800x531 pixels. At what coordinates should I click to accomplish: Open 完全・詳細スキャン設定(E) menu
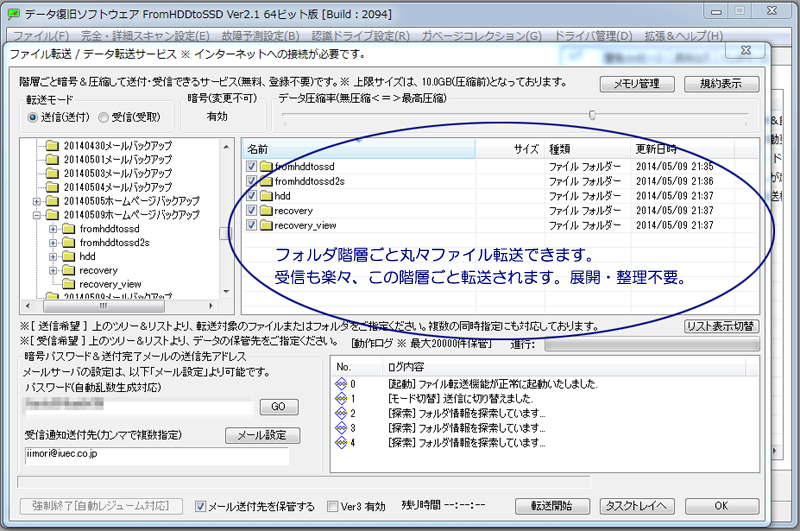coord(145,36)
